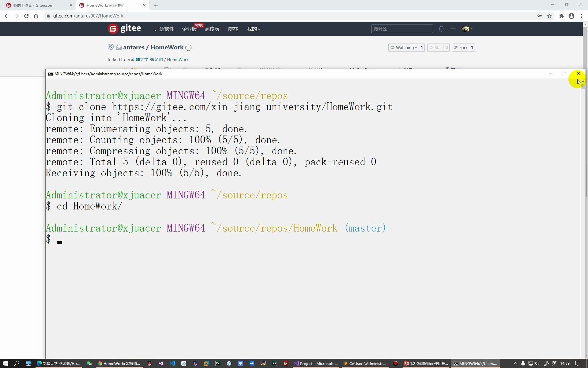Screen dimensions: 588x368
Task: Open the notifications bell
Action: (441, 29)
